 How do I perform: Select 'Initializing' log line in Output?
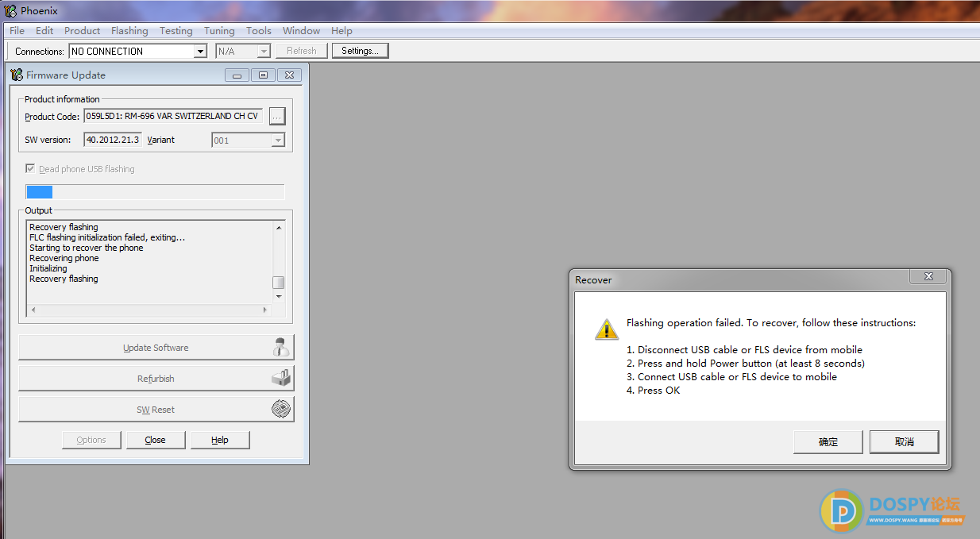48,268
